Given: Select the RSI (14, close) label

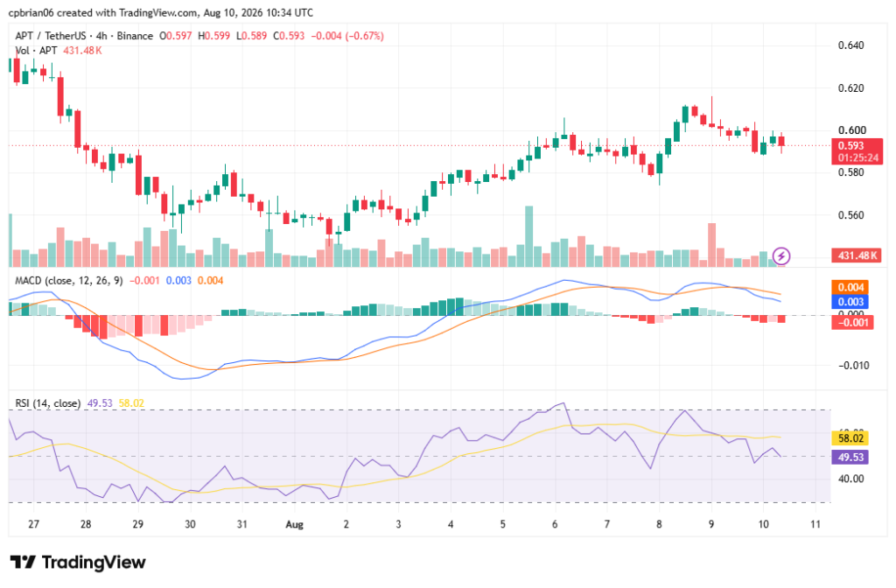Looking at the screenshot, I should (47, 403).
